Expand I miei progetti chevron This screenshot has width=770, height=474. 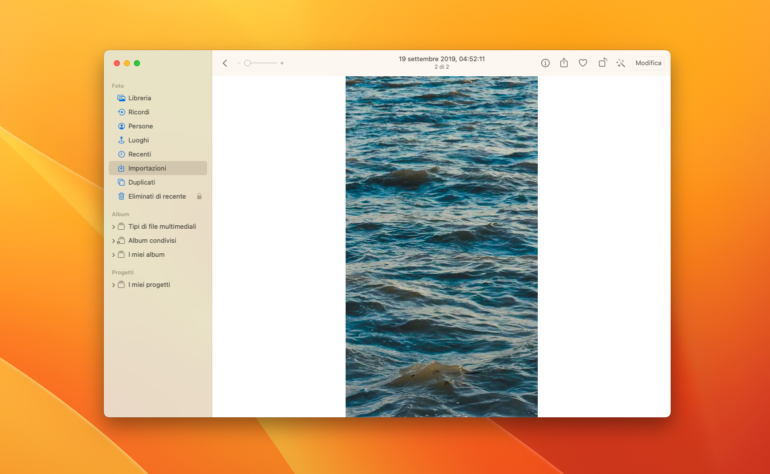113,285
